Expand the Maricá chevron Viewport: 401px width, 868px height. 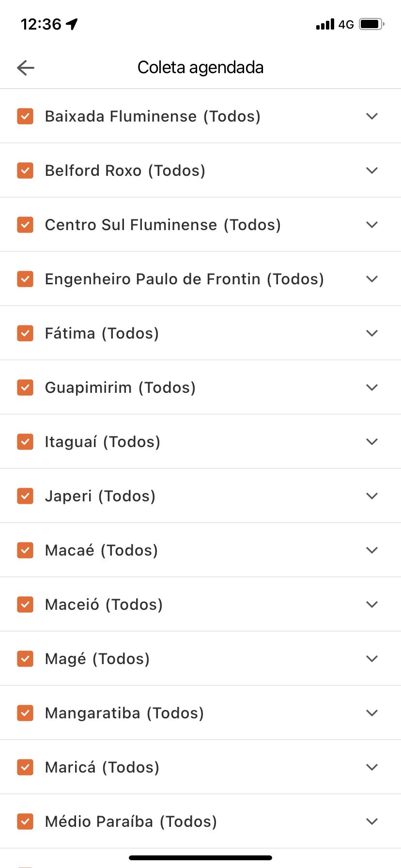coord(372,767)
